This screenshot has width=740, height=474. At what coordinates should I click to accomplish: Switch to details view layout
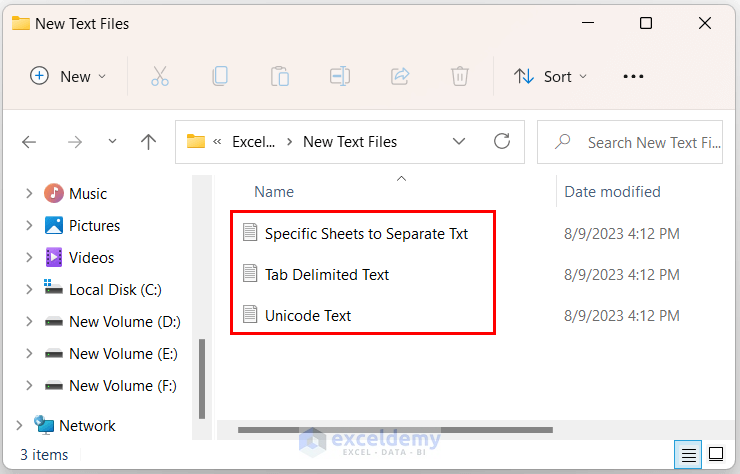689,455
